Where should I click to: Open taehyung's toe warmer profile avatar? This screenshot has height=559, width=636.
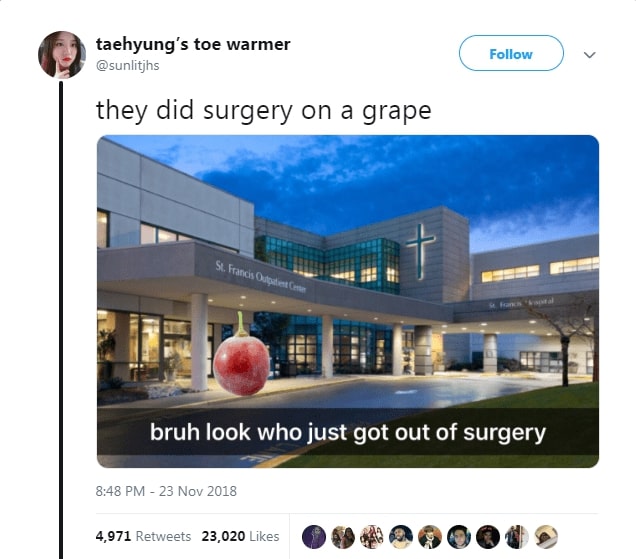(62, 55)
